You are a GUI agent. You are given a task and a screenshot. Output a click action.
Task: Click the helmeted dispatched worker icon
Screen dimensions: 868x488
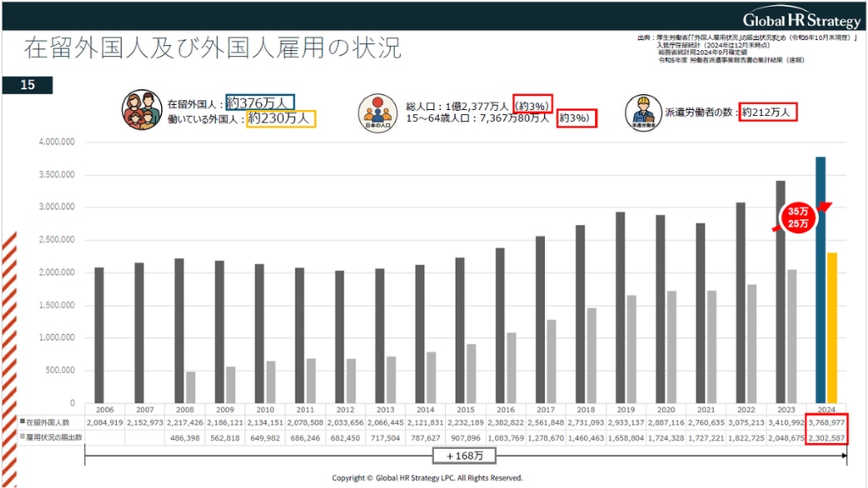click(643, 112)
